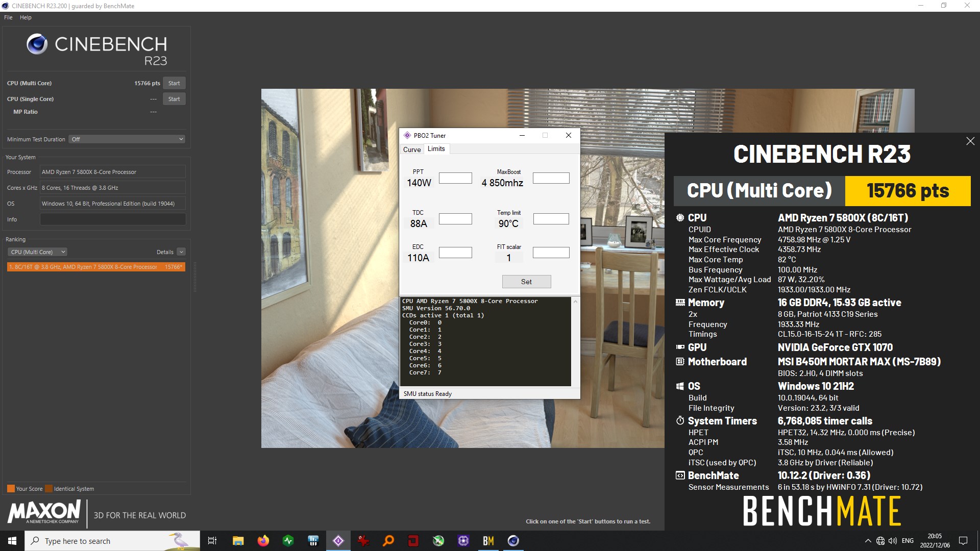This screenshot has height=551, width=980.
Task: Click the BenchMate icon in taskbar
Action: (x=488, y=540)
